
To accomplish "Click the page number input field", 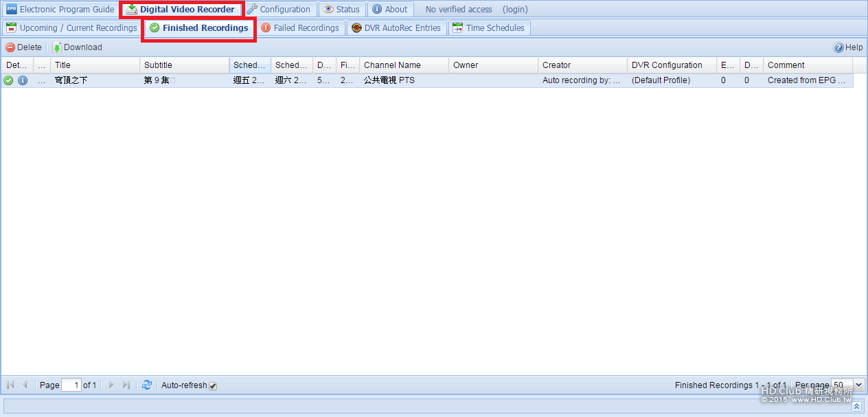I will tap(71, 385).
